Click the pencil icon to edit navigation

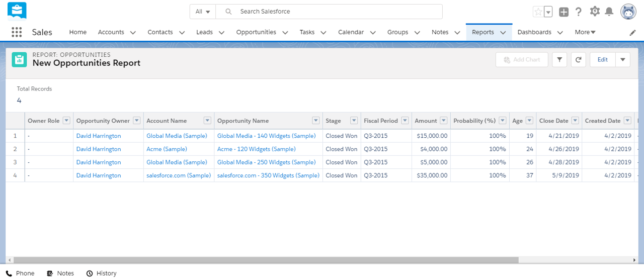click(633, 32)
